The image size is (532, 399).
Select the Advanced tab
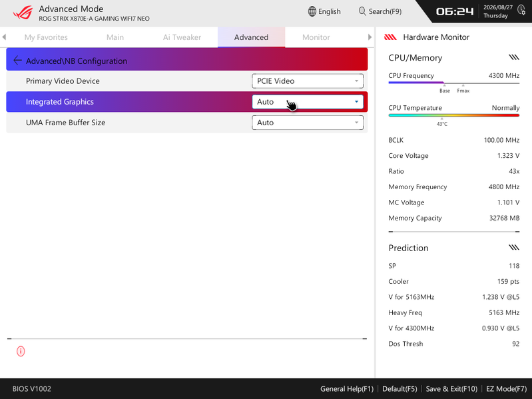pyautogui.click(x=252, y=37)
